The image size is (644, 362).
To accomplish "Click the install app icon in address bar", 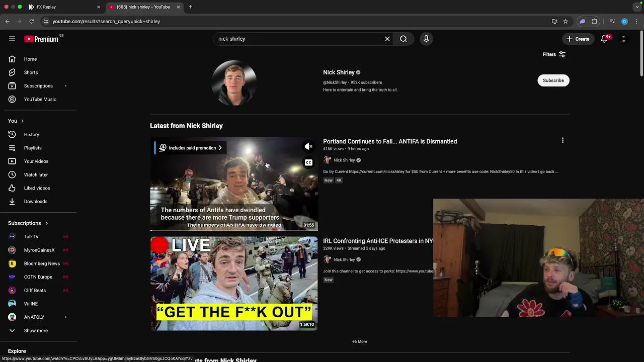I will coord(554,21).
